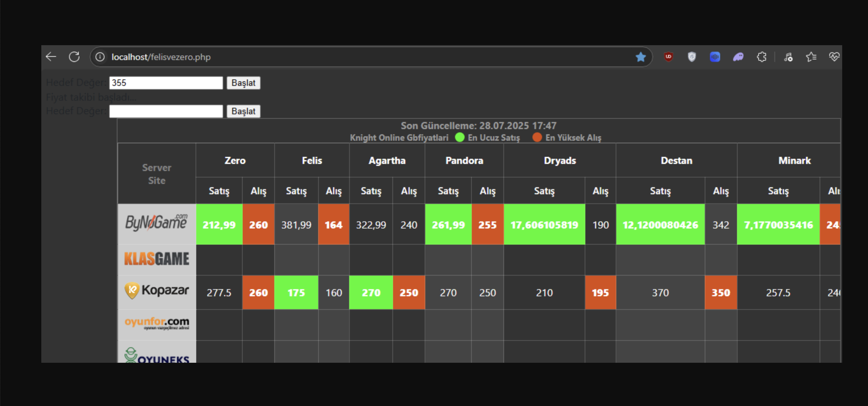868x406 pixels.
Task: Click Başlat button beside the empty field
Action: [243, 111]
